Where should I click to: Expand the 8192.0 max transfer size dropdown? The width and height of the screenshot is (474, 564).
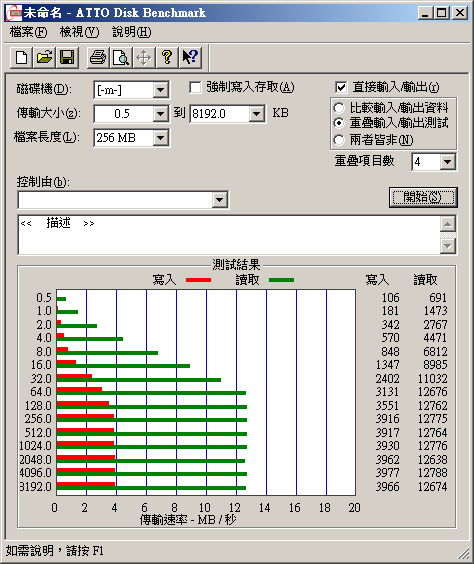pyautogui.click(x=256, y=114)
